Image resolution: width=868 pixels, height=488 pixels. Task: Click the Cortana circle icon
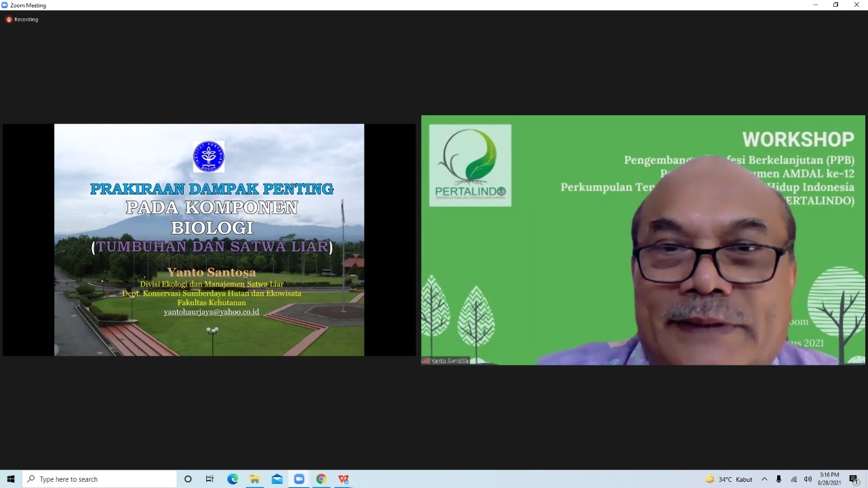(188, 479)
